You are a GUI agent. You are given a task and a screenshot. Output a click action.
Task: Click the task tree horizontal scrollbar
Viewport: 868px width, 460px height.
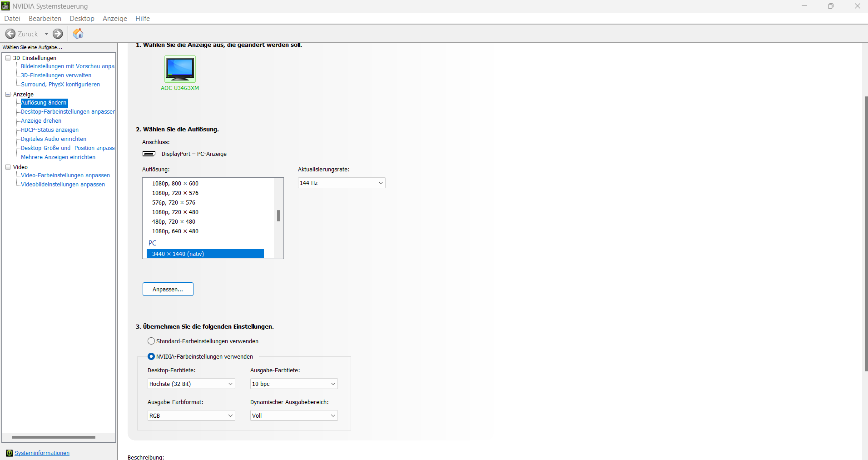point(54,437)
